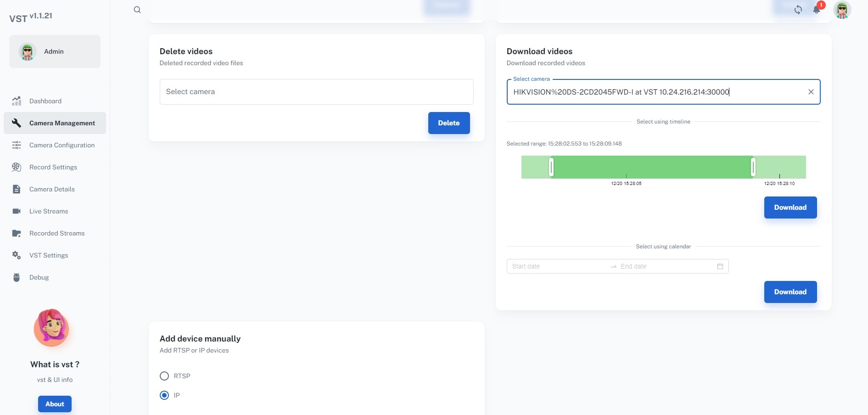The height and width of the screenshot is (415, 868).
Task: Open the notifications bell
Action: (x=817, y=10)
